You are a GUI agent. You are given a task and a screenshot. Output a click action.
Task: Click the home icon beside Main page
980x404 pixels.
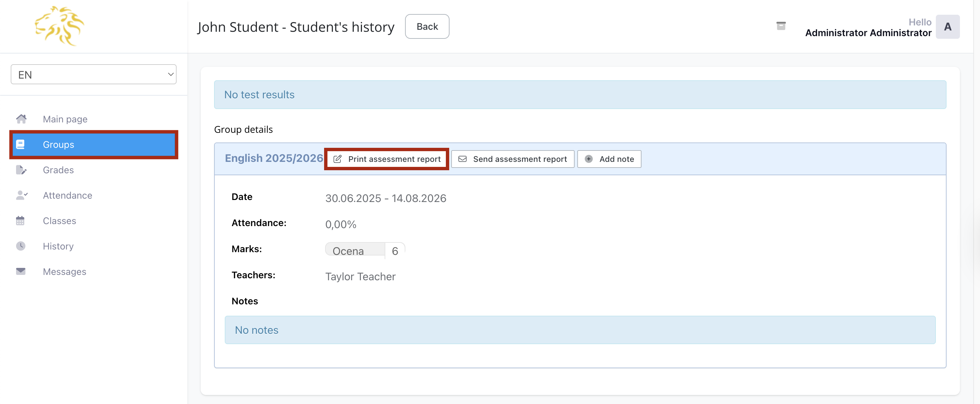(x=21, y=119)
